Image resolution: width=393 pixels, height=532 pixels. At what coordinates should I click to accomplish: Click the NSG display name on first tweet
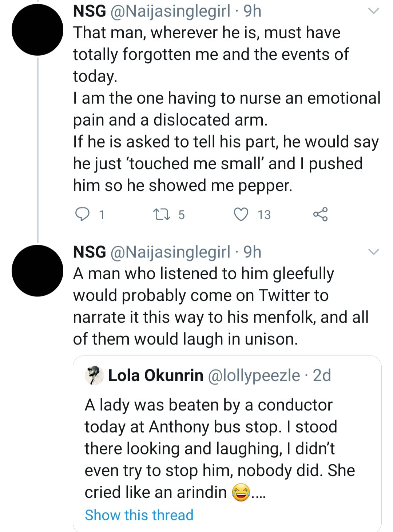89,11
